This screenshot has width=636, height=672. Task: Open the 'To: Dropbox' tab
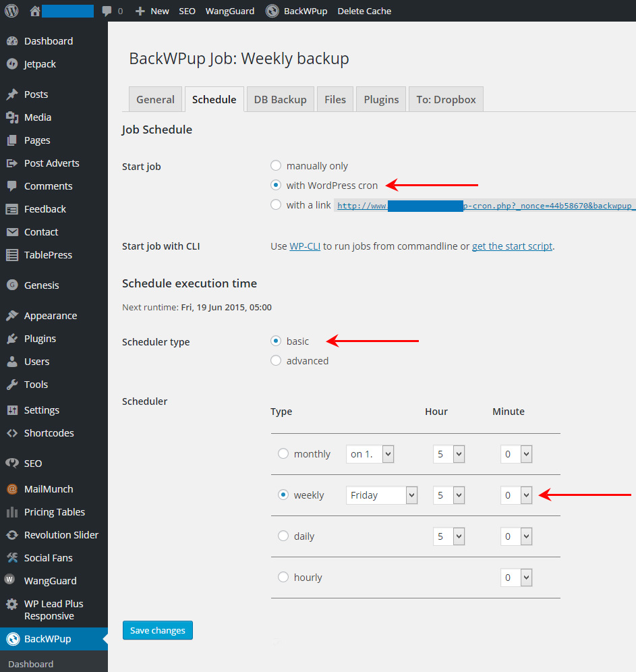tap(445, 99)
